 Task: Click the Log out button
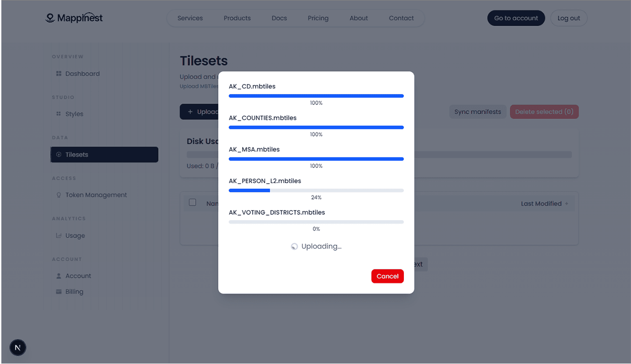tap(568, 18)
